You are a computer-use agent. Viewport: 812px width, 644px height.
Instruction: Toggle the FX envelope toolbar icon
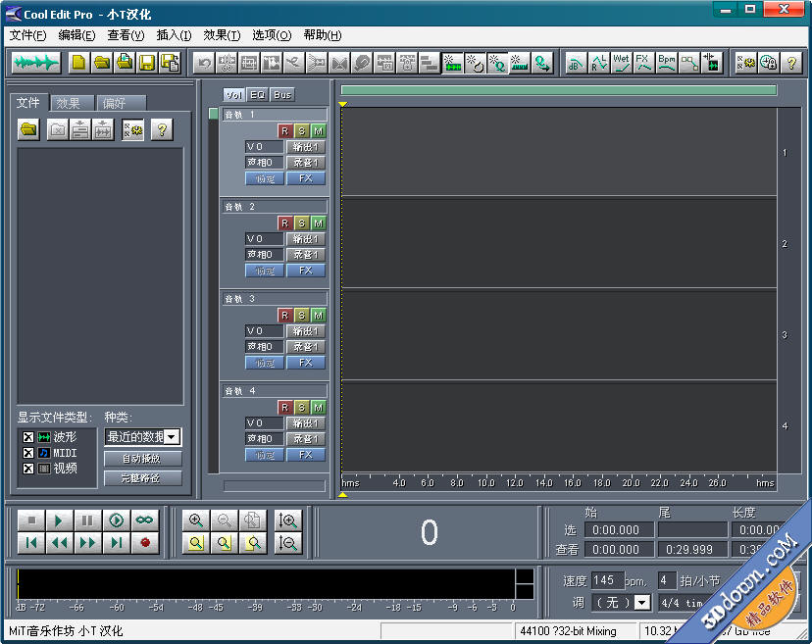[x=643, y=63]
